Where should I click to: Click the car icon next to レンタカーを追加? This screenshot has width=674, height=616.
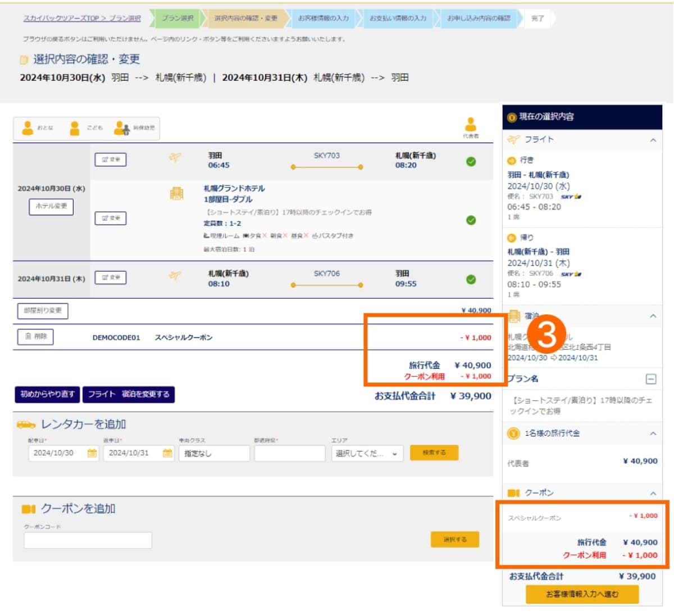pyautogui.click(x=26, y=425)
